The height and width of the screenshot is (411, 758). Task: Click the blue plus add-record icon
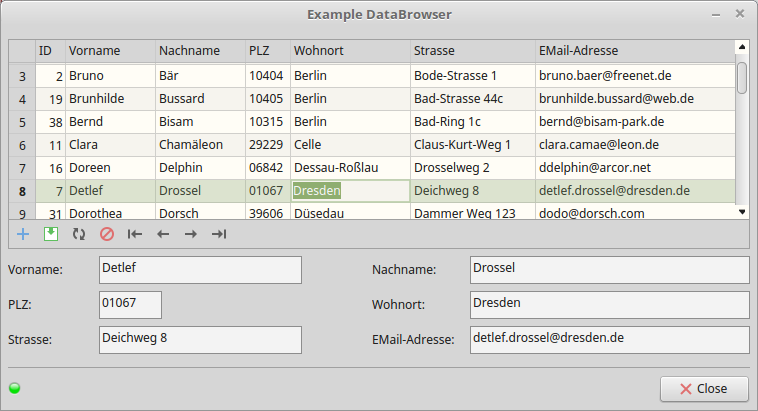[23, 234]
